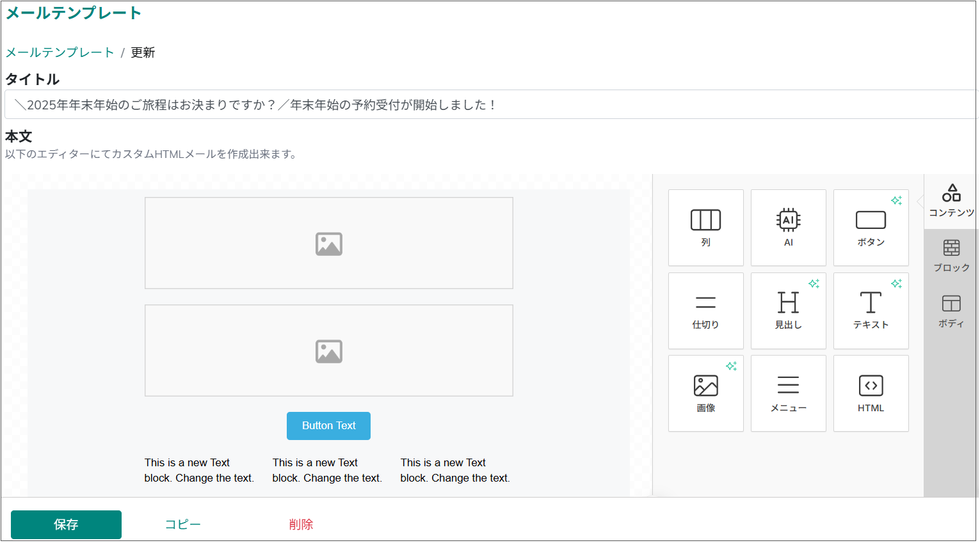Click the AI sparkle badge on テキスト tile
The height and width of the screenshot is (543, 980).
point(896,283)
